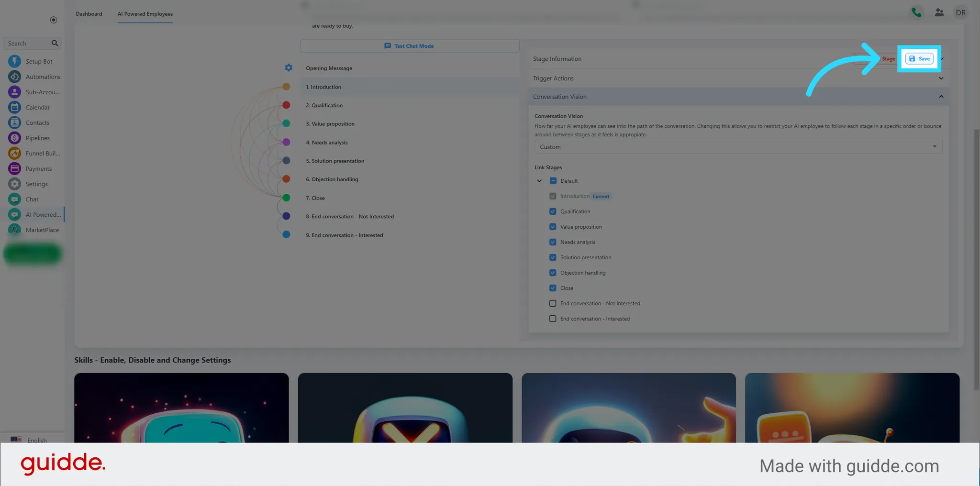Image resolution: width=980 pixels, height=486 pixels.
Task: Open the AI Powered Employees sidebar icon
Action: pyautogui.click(x=14, y=214)
